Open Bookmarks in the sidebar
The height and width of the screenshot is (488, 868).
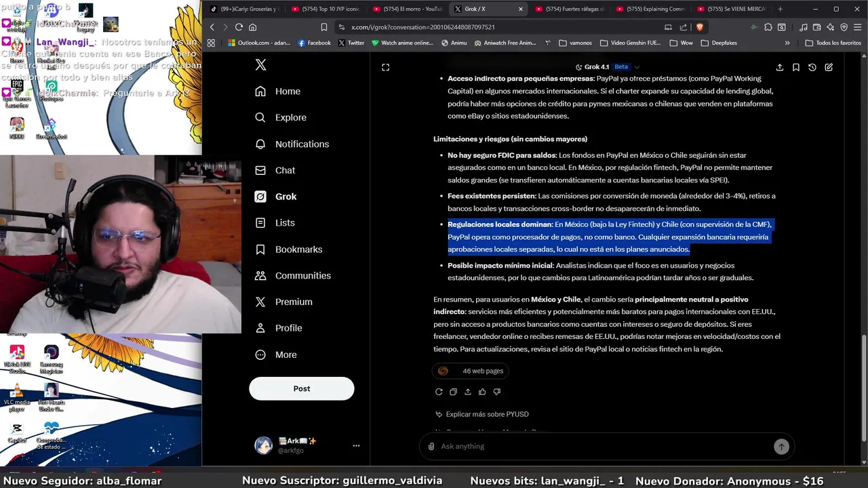pyautogui.click(x=288, y=249)
